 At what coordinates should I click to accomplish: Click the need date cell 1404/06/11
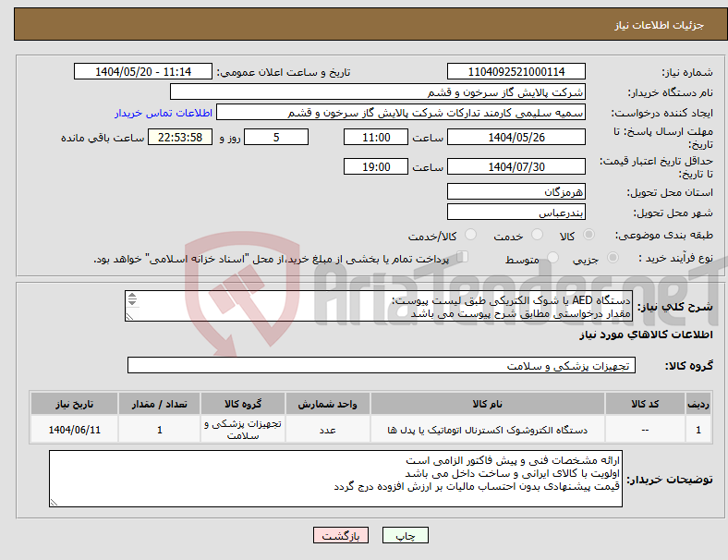point(74,430)
